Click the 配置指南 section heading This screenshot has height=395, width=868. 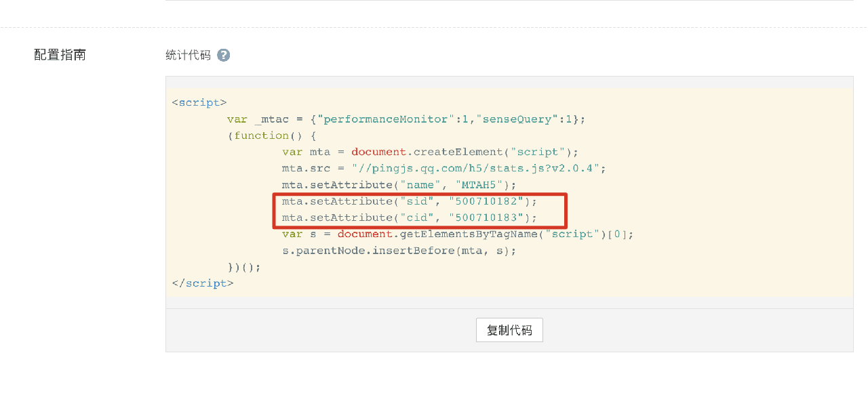[60, 55]
